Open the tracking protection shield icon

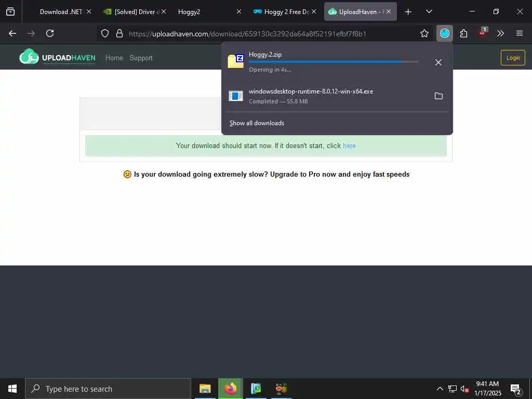click(x=105, y=33)
